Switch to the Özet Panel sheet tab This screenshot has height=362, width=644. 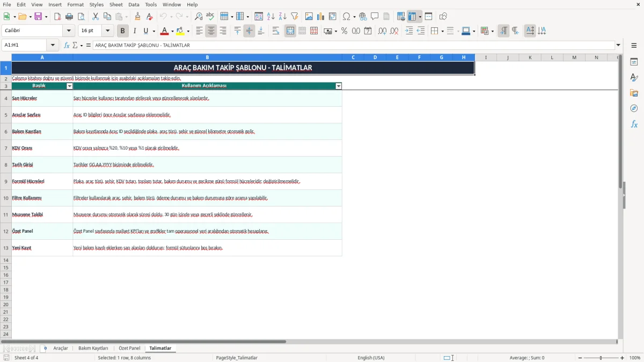[x=129, y=348]
